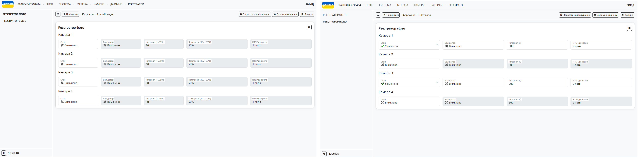The image size is (644, 166).
Task: Click Зберегти налаштування on the video recorder page
Action: click(x=575, y=15)
